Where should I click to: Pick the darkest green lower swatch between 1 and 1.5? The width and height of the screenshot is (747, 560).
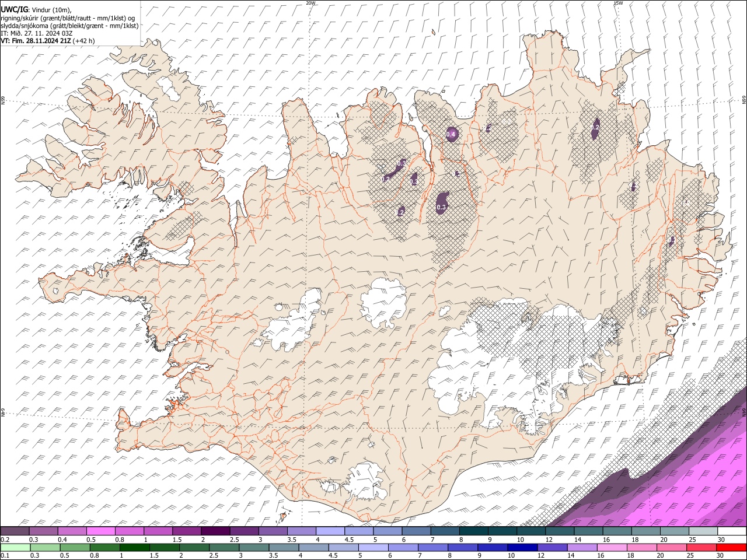click(134, 548)
